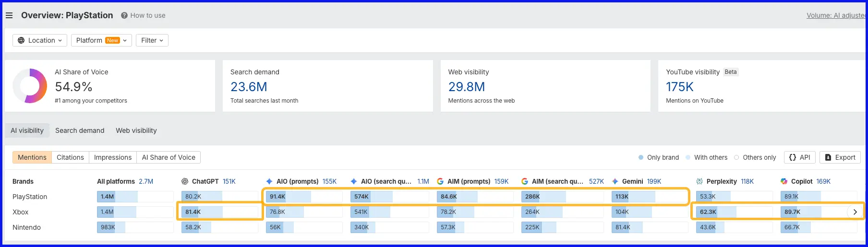Expand the Platform dropdown
The image size is (868, 247).
(x=101, y=40)
